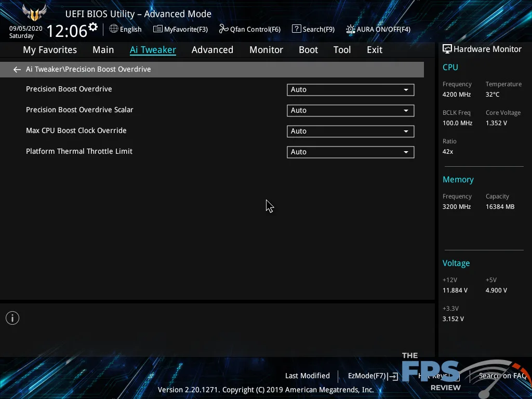Open the Precision Boost Overdrive dropdown
532x399 pixels.
pyautogui.click(x=351, y=90)
